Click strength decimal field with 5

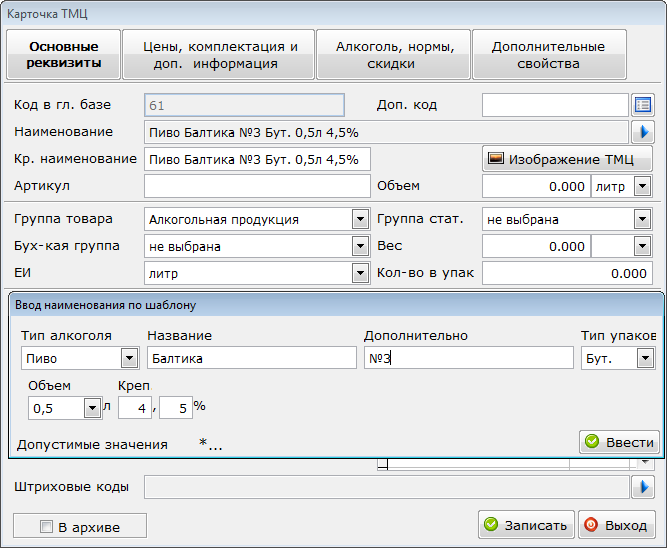(x=176, y=408)
